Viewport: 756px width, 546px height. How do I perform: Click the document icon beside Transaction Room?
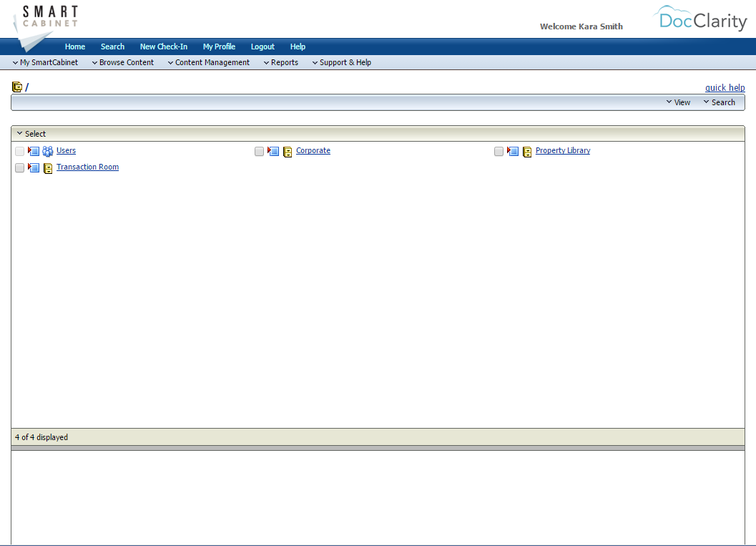(47, 167)
